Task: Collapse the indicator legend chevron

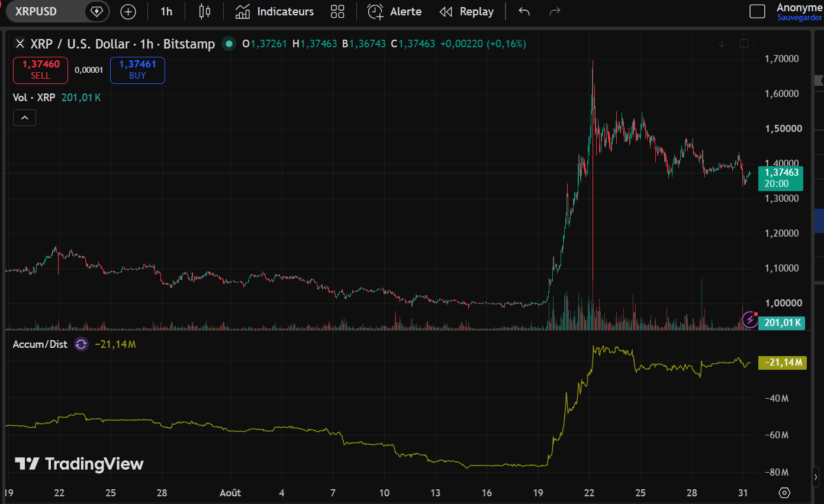Action: [x=24, y=118]
